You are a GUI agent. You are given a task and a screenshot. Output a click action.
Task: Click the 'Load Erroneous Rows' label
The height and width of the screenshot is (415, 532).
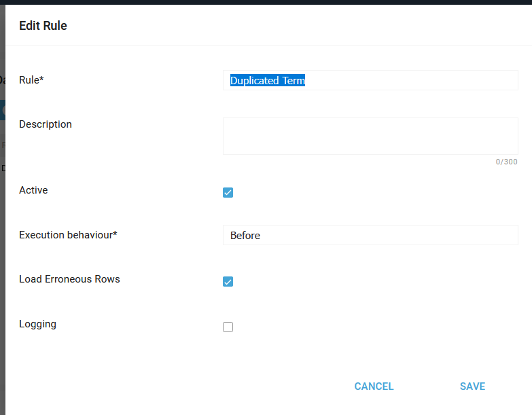tap(69, 279)
